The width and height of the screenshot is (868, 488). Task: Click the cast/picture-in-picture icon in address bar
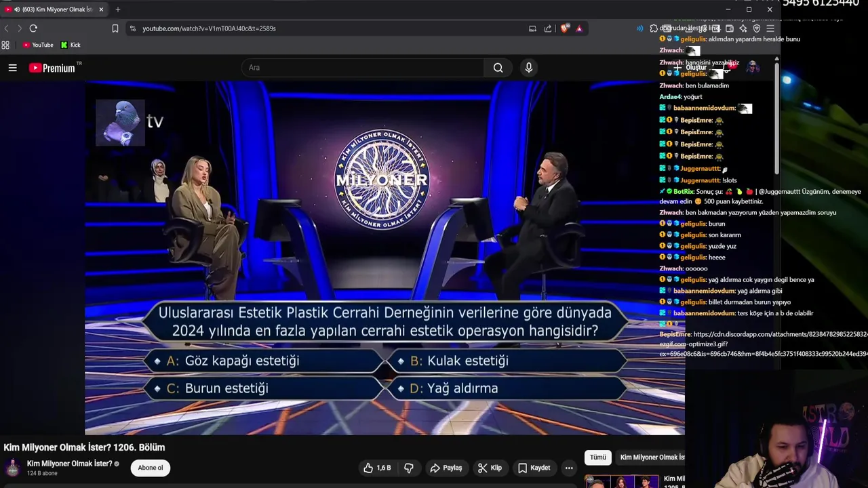pyautogui.click(x=532, y=28)
